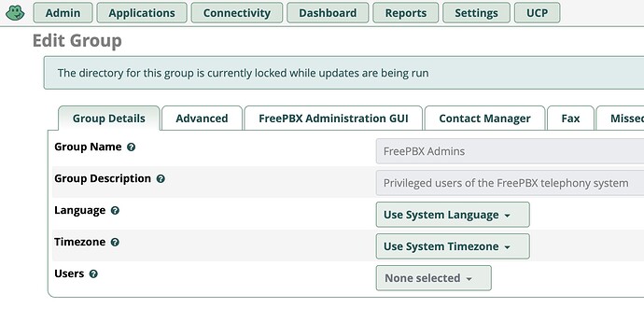Screen dimensions: 644x336
Task: Open the Admin menu
Action: 63,13
